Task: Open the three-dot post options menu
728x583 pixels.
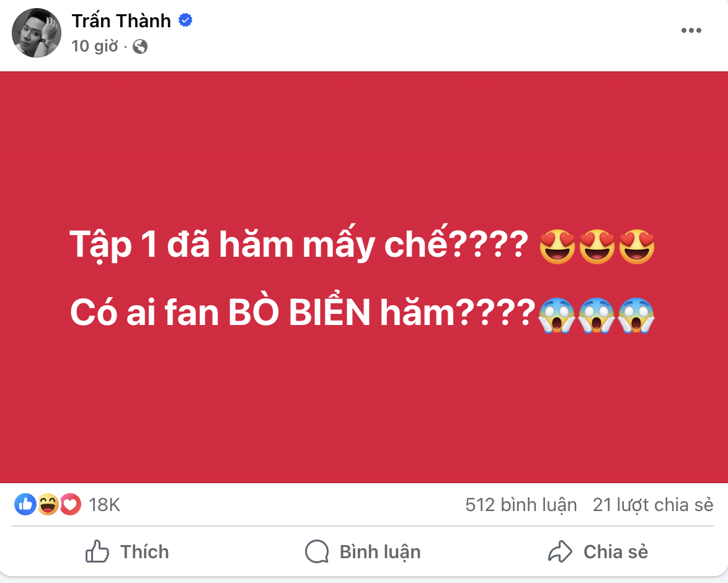Action: click(x=691, y=29)
